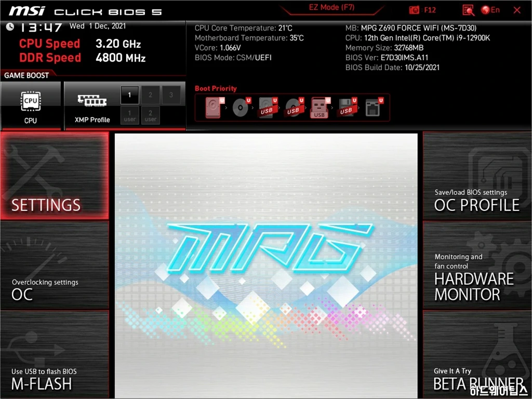Switch to EZ Mode (F7)
532x399 pixels.
pyautogui.click(x=331, y=7)
